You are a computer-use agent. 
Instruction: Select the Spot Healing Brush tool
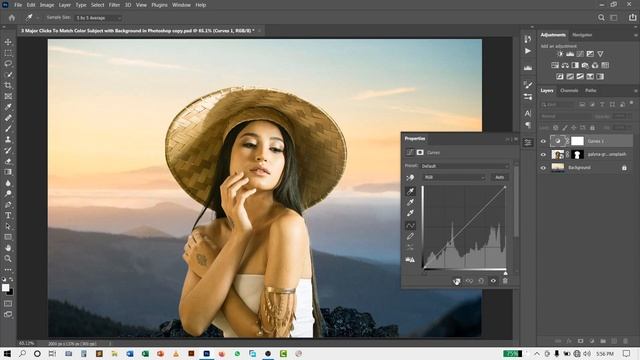pyautogui.click(x=8, y=118)
